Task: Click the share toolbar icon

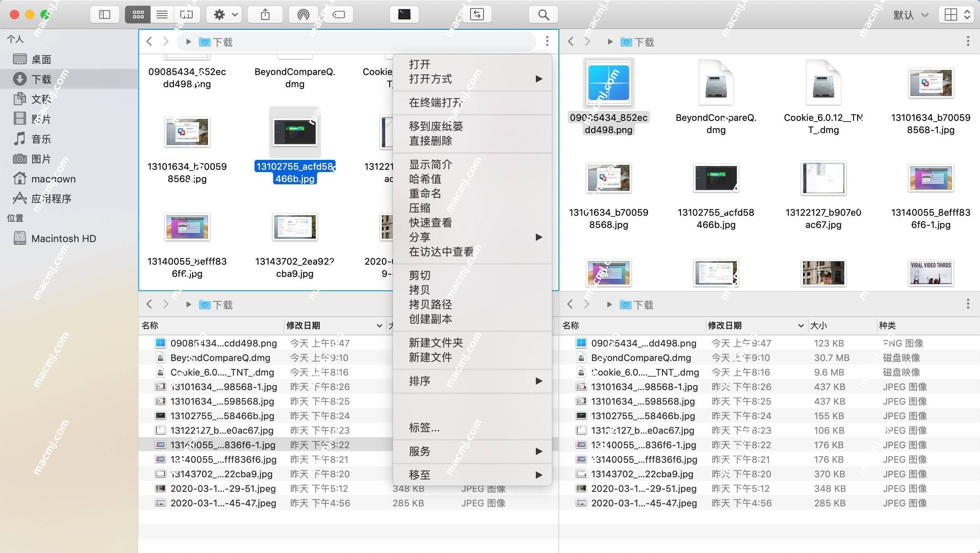Action: tap(265, 15)
